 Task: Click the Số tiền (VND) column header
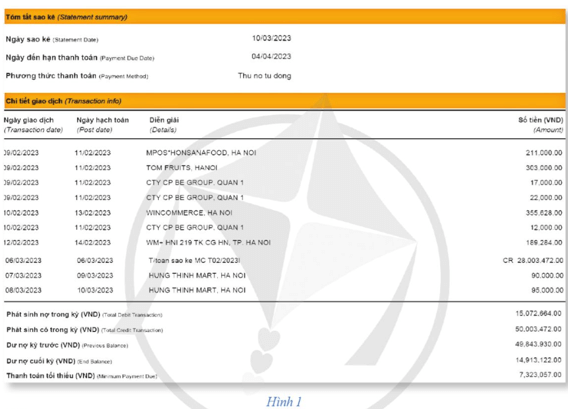pyautogui.click(x=540, y=125)
